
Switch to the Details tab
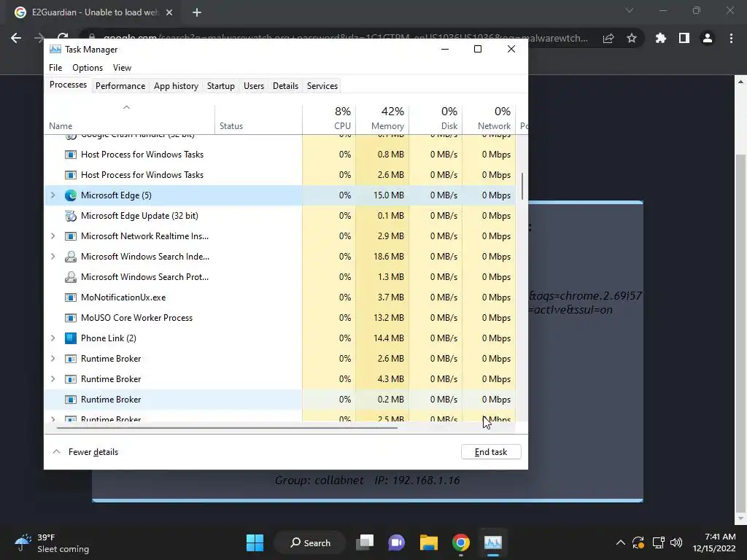(x=285, y=86)
